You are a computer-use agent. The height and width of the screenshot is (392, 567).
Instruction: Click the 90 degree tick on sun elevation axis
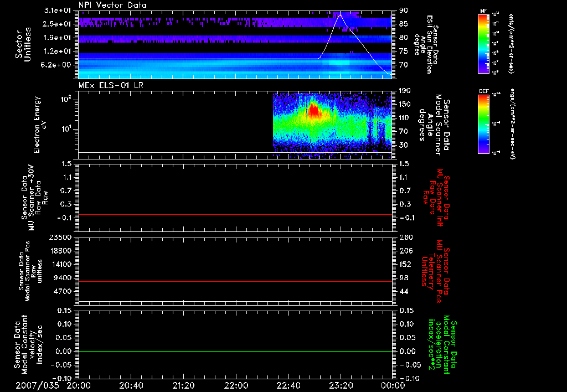point(404,11)
